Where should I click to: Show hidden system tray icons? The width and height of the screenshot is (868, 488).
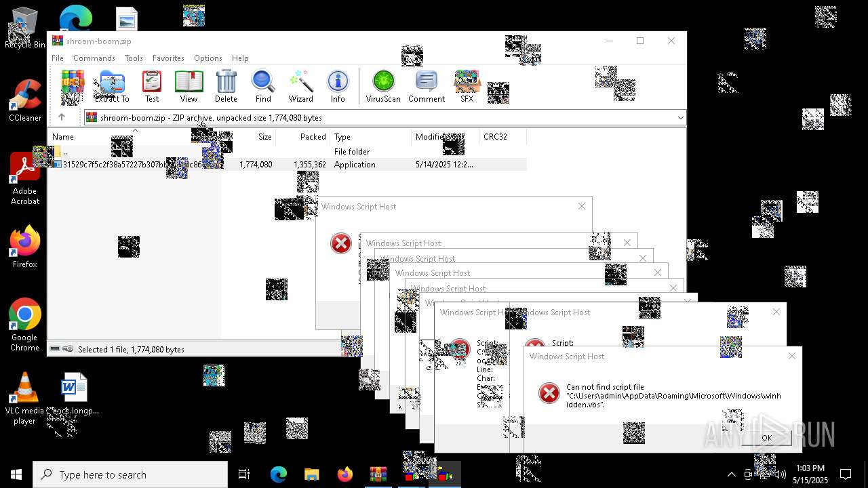point(731,474)
